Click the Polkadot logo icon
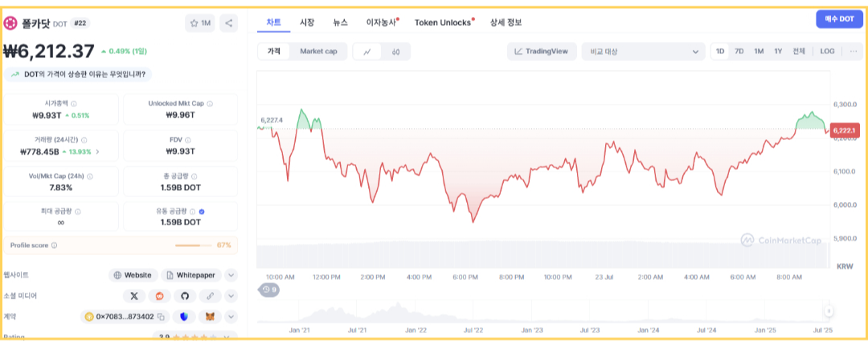 click(10, 23)
